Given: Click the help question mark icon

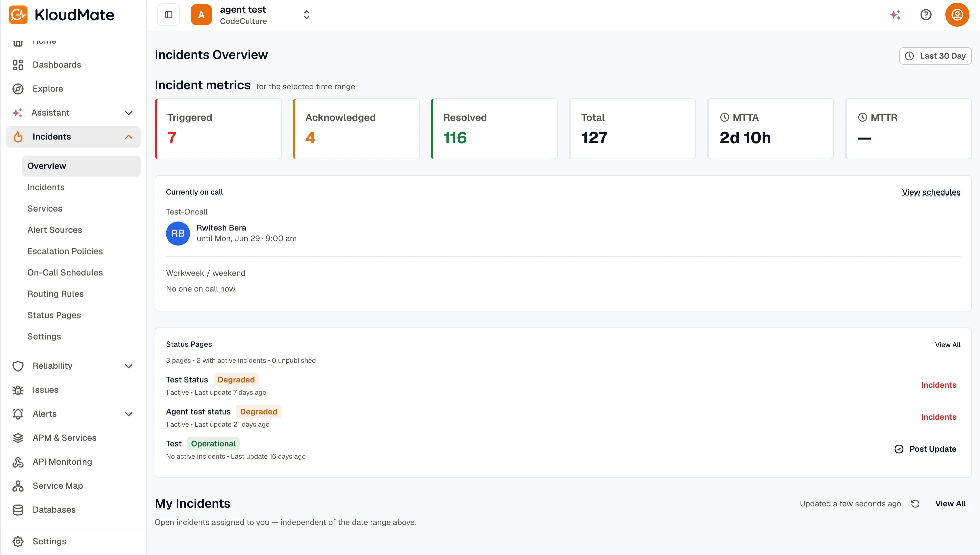Looking at the screenshot, I should coord(926,15).
